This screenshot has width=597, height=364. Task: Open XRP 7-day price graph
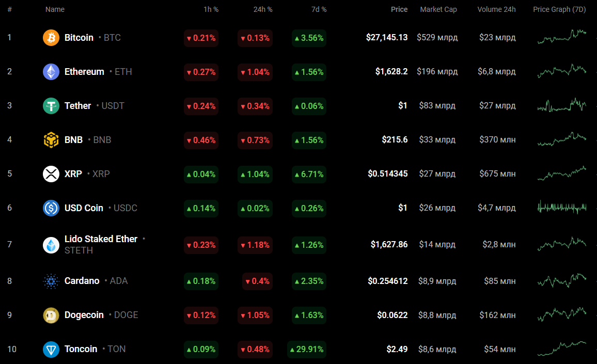(561, 173)
